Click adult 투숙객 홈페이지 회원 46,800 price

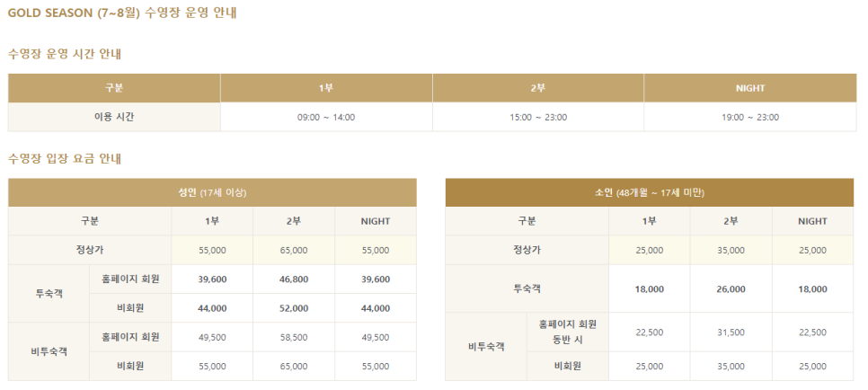[x=294, y=279]
